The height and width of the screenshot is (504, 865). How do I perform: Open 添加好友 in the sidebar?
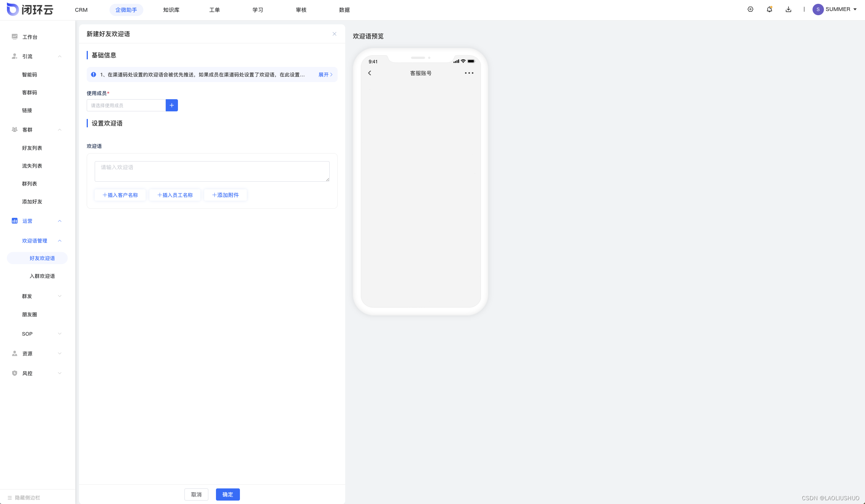(x=32, y=201)
